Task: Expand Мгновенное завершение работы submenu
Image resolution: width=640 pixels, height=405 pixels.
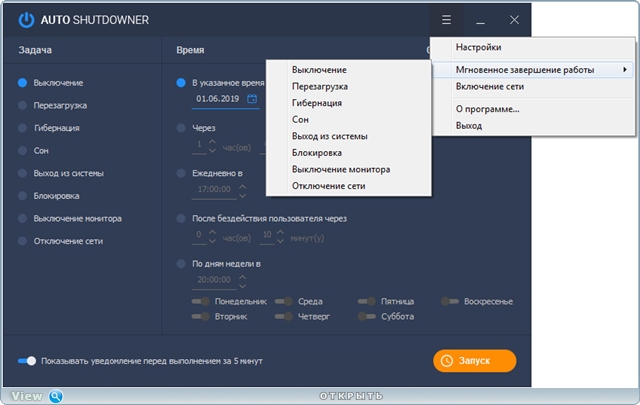Action: pyautogui.click(x=533, y=70)
